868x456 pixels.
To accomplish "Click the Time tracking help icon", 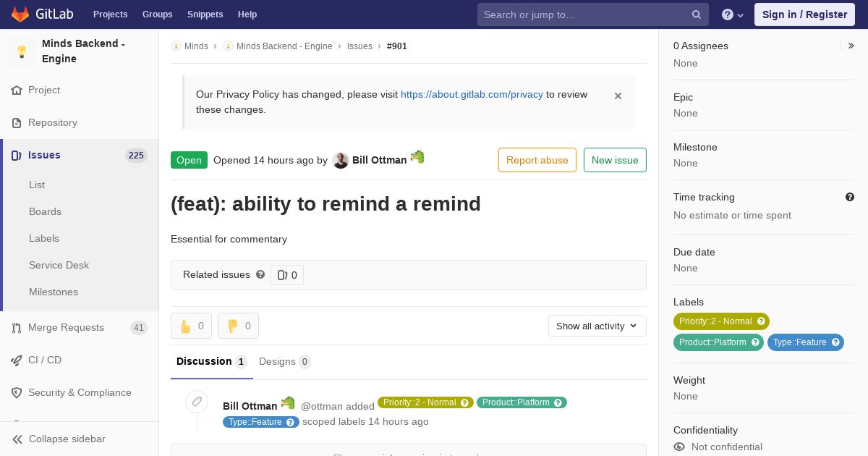I will 850,197.
